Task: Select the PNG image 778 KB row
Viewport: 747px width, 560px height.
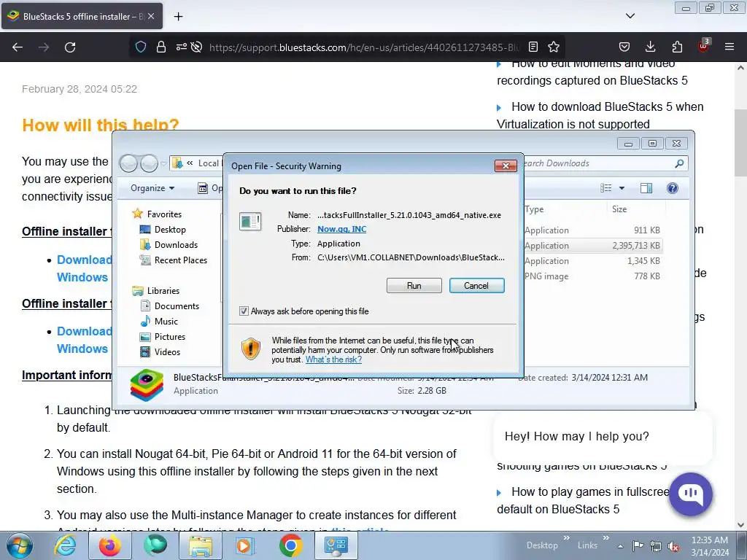Action: (592, 276)
